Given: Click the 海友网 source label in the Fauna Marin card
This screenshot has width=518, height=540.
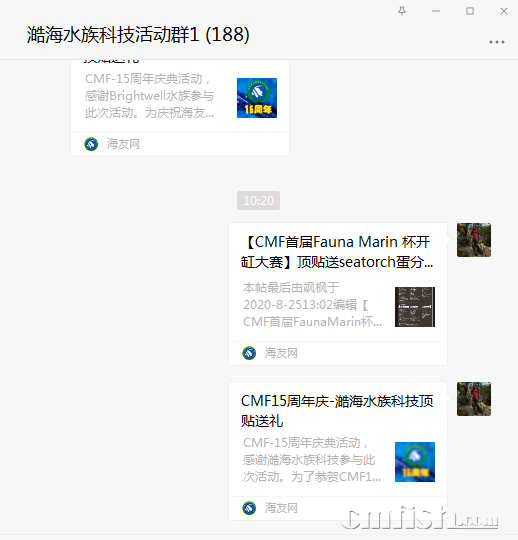Looking at the screenshot, I should pyautogui.click(x=281, y=353).
